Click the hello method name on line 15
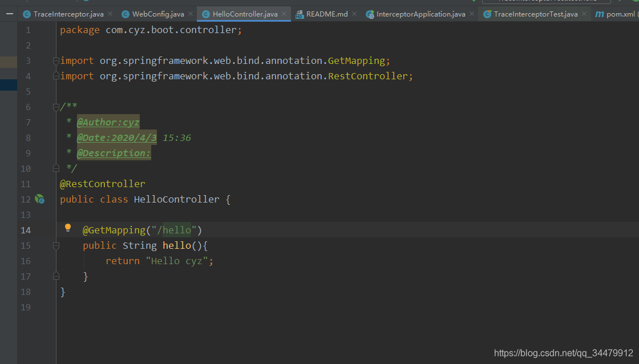 tap(177, 245)
